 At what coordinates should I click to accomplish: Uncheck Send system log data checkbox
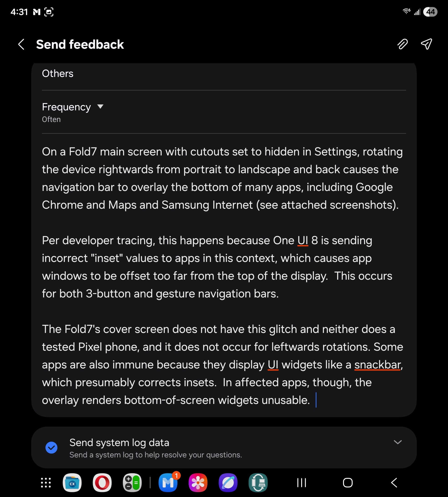click(x=51, y=448)
